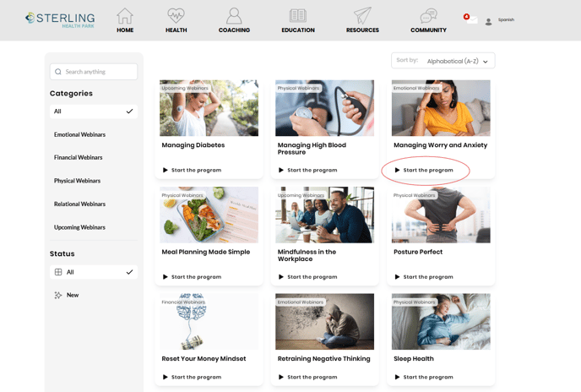The image size is (581, 392).
Task: Click the Sterling Health Park logo
Action: [x=60, y=19]
